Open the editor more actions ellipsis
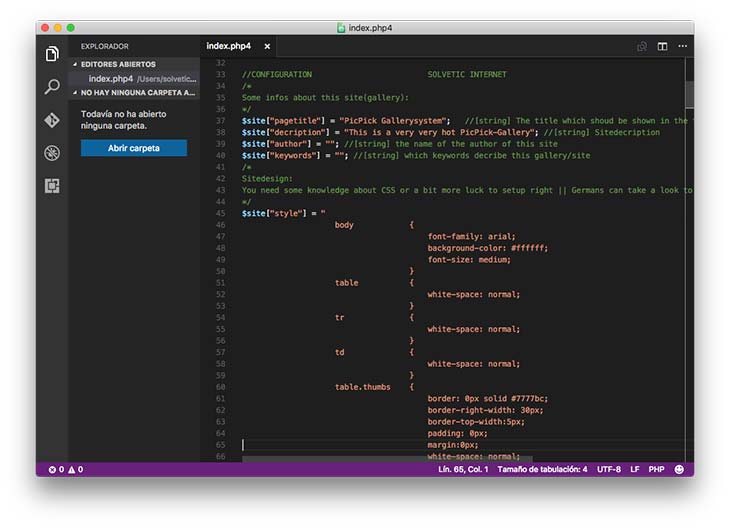The height and width of the screenshot is (528, 730). tap(683, 46)
